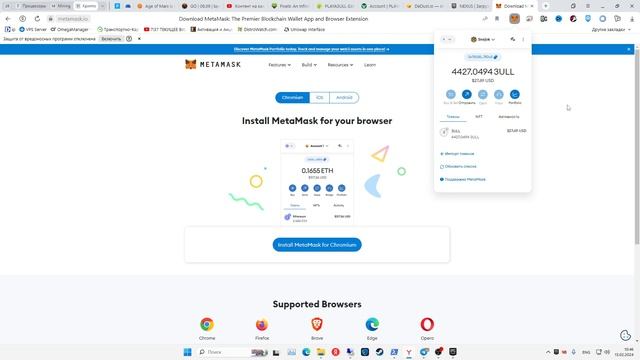Open the account name dropdown in the wallet

[x=483, y=39]
